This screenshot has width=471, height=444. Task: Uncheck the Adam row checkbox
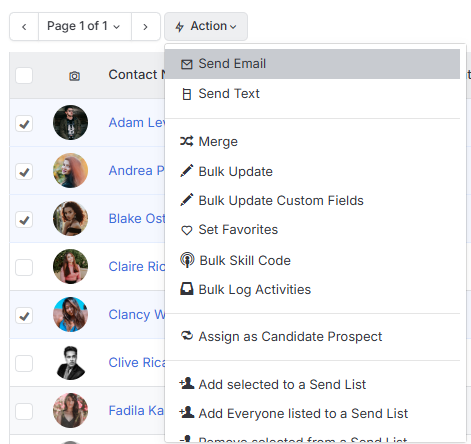coord(24,124)
